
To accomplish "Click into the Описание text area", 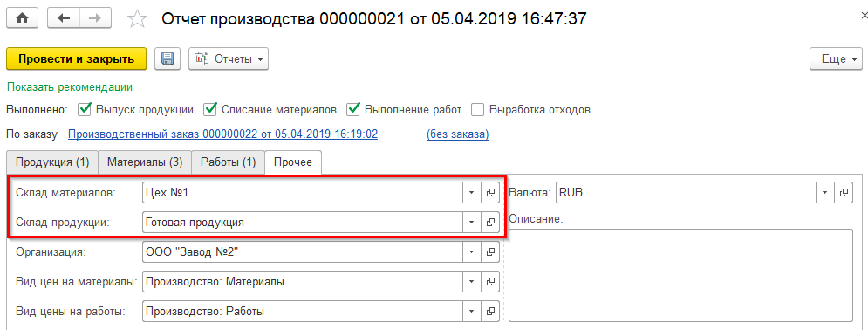I will (x=680, y=275).
